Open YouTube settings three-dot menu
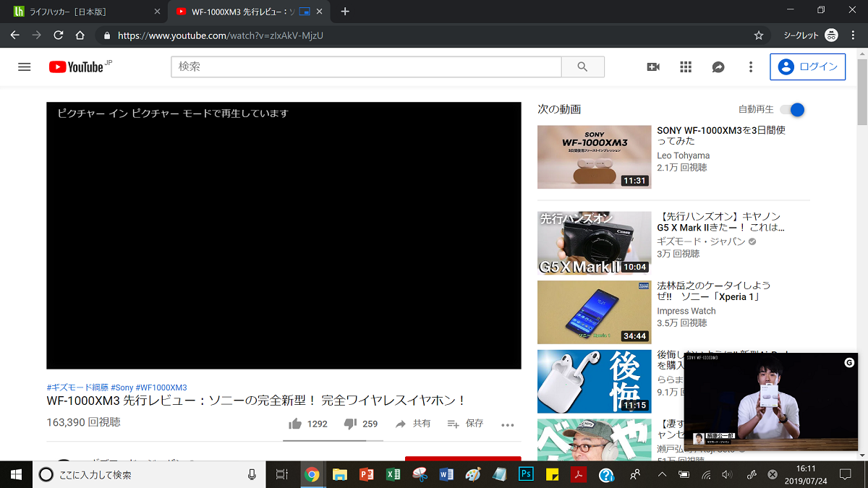Screen dimensions: 868x488 [751, 67]
